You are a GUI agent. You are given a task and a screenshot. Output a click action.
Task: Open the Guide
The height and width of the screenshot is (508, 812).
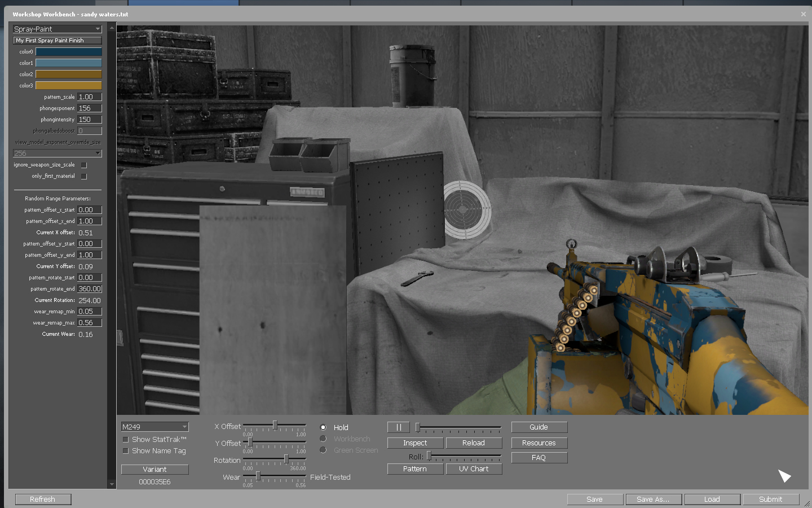pyautogui.click(x=539, y=427)
